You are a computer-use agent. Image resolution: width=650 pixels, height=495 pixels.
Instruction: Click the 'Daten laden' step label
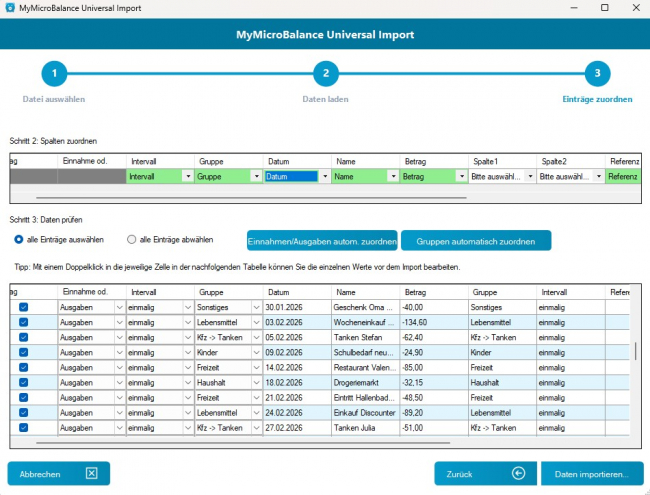pos(325,100)
